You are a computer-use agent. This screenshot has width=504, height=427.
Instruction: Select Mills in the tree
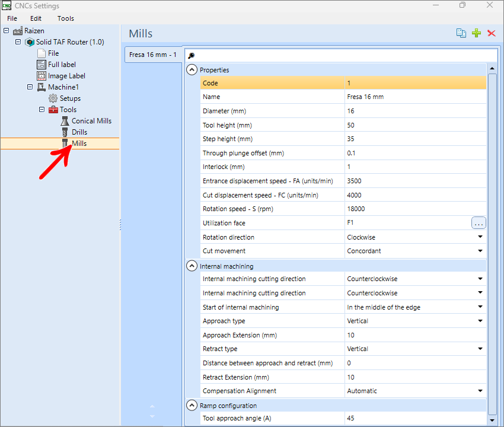(79, 144)
